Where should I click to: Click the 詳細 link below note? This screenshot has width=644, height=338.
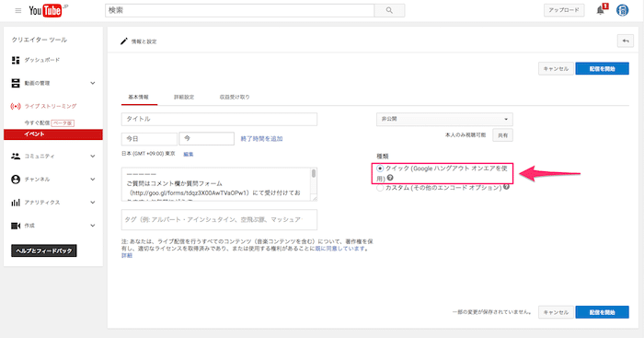(x=127, y=255)
